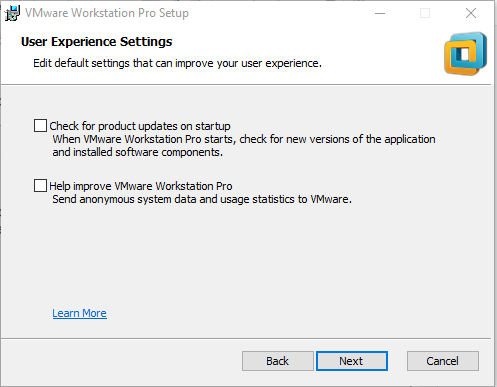Click the description about checking new versions
The width and height of the screenshot is (497, 387).
click(x=244, y=146)
